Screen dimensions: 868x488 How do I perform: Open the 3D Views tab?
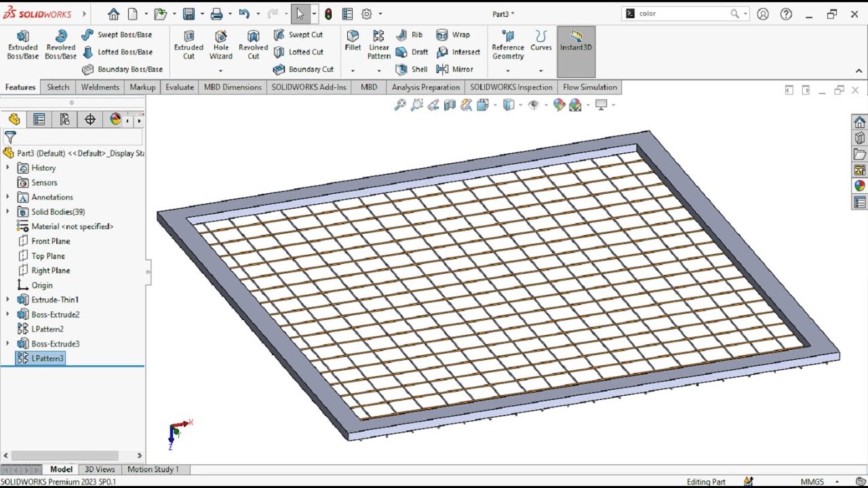click(100, 469)
